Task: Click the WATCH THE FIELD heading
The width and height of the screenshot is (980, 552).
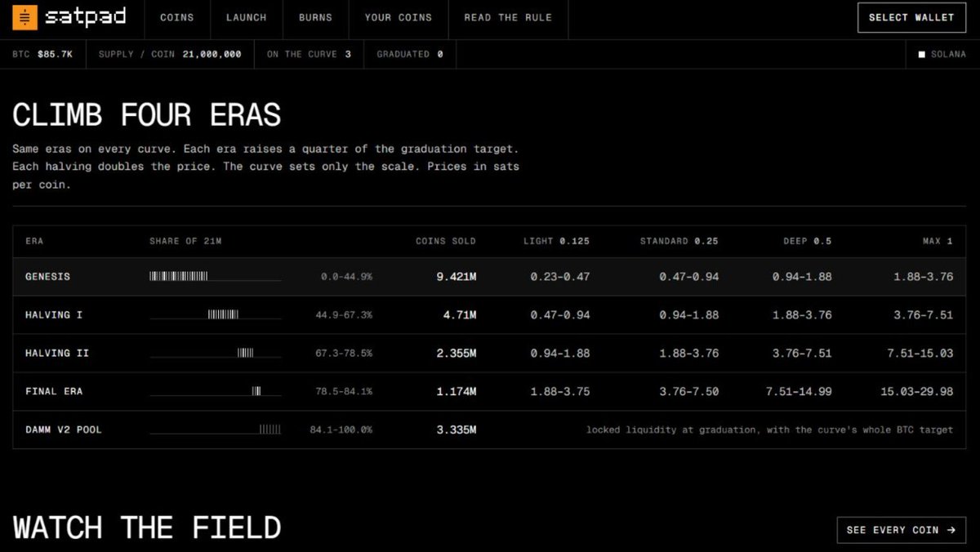Action: tap(147, 528)
